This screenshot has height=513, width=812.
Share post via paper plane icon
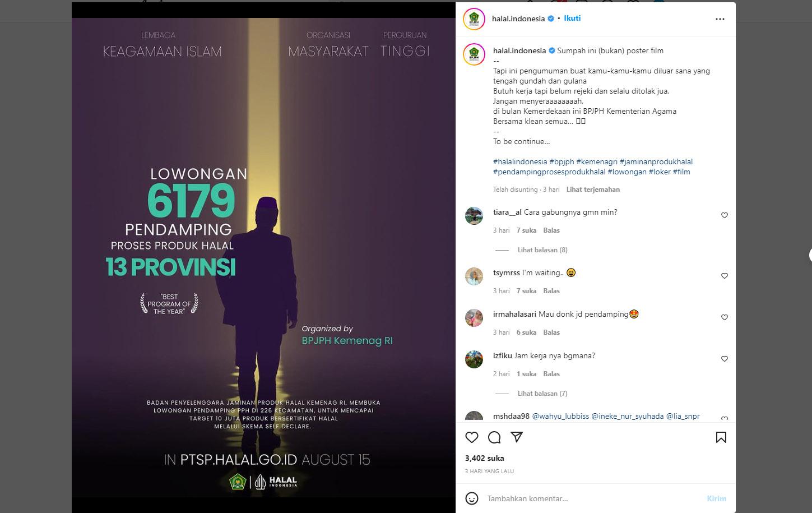coord(517,437)
